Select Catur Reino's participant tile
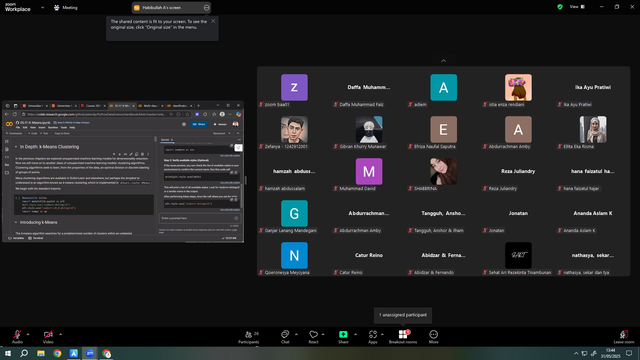The width and height of the screenshot is (640, 360). 369,256
